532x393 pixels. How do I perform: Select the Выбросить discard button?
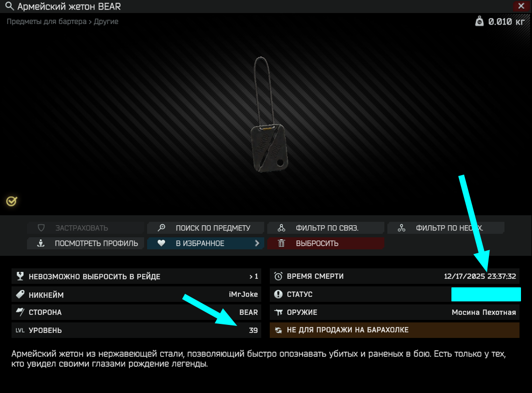[x=326, y=243]
